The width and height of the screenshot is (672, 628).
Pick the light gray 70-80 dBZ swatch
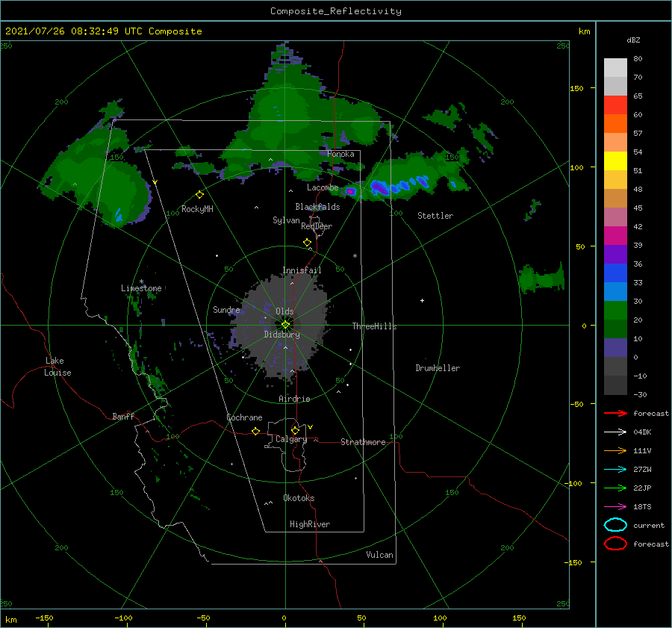[615, 68]
